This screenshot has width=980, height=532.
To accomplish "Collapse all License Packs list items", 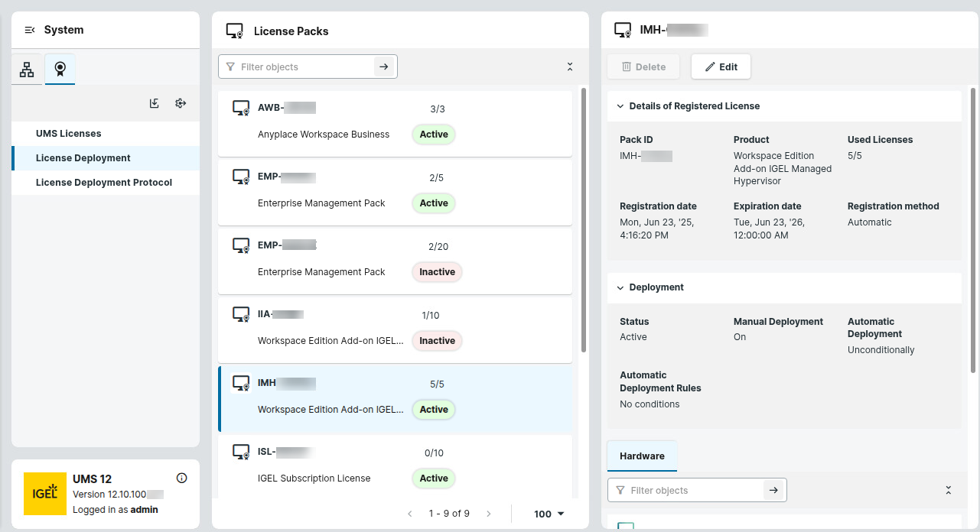I will [570, 67].
